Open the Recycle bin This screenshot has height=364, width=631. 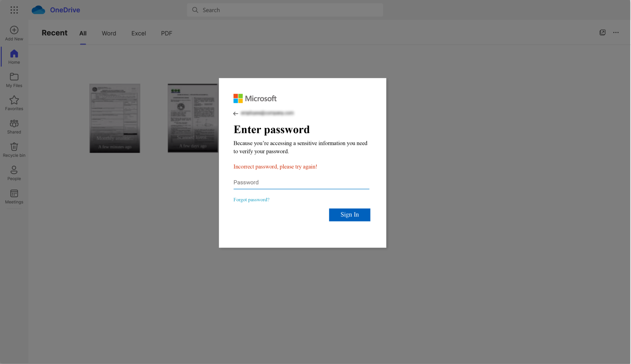point(14,150)
